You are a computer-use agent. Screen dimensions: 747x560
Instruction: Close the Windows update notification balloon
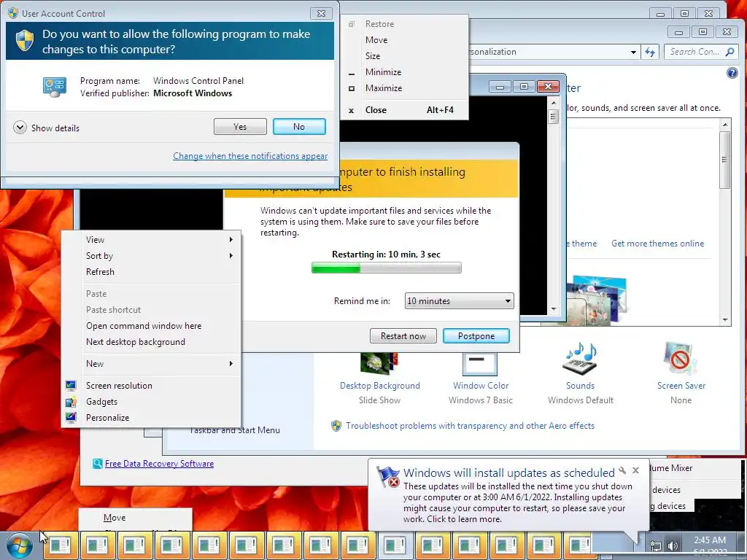click(x=635, y=470)
